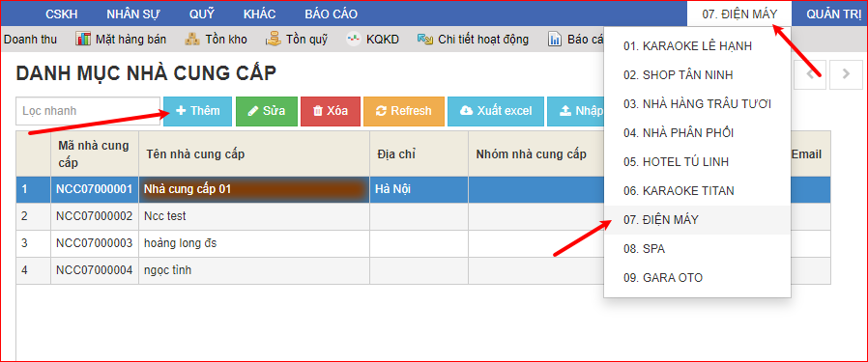The image size is (868, 362).
Task: Click the red Xóa button
Action: 331,111
